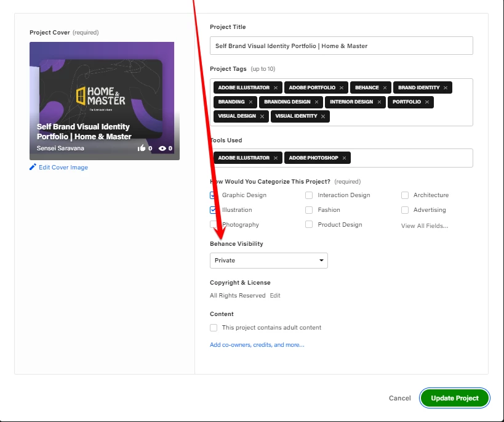
Task: Remove the ADOBE ILLUSTRATOR project tag
Action: (x=276, y=88)
